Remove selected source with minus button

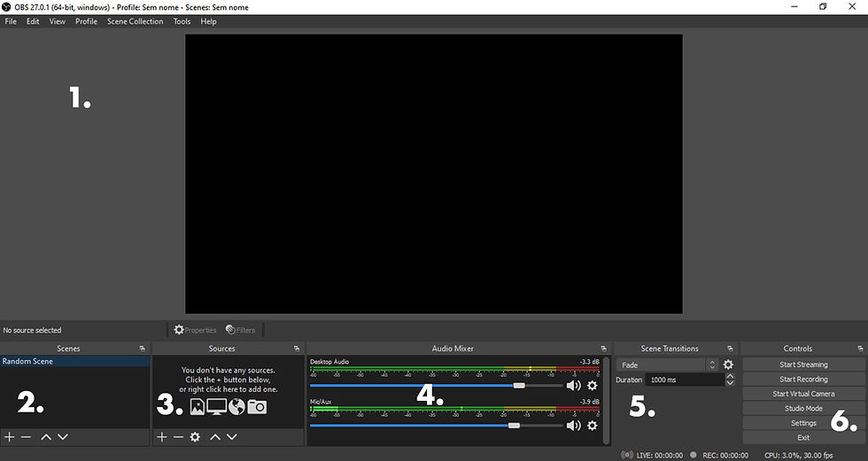tap(178, 437)
